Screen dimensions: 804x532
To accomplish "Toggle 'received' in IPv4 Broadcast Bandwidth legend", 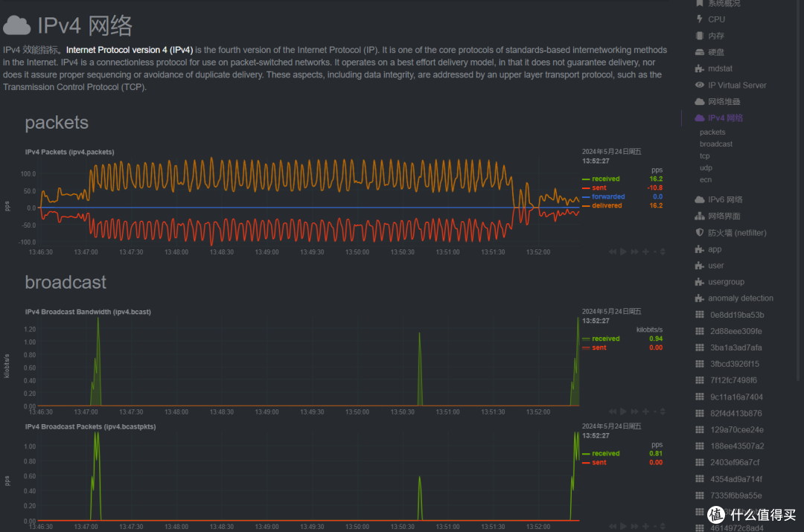I will click(x=605, y=339).
